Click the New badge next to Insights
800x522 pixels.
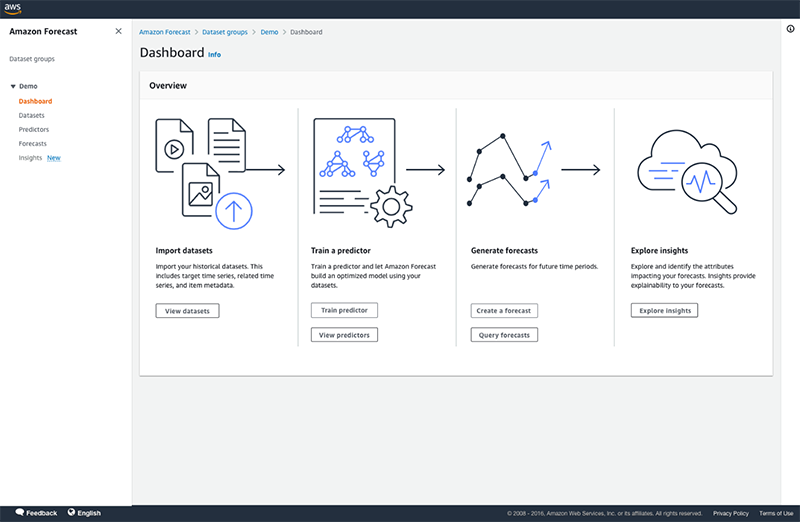(54, 158)
